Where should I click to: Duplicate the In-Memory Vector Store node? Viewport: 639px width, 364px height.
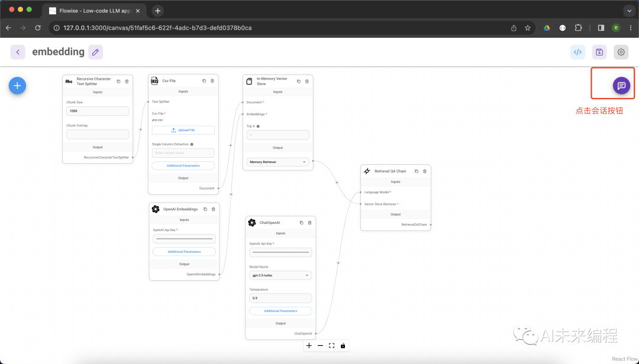click(x=299, y=82)
